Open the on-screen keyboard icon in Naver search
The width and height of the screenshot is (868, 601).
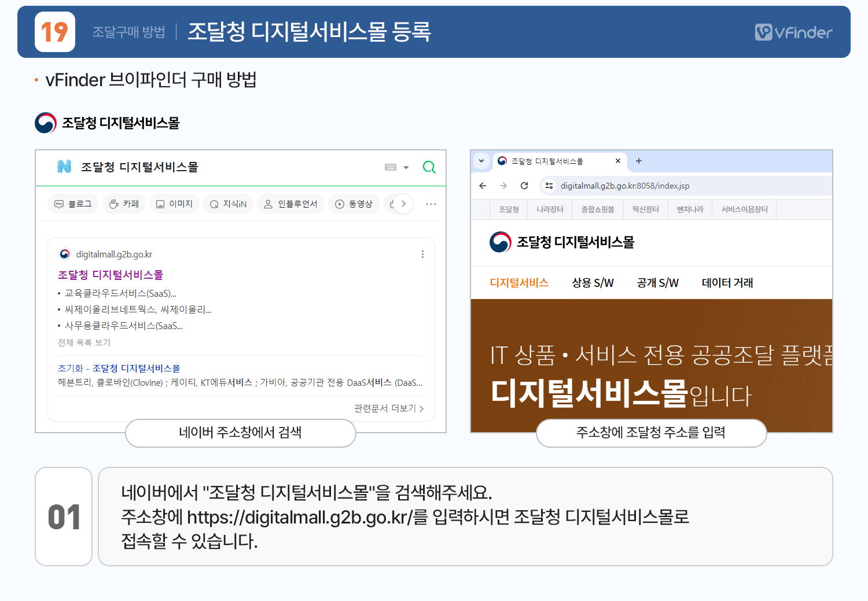(391, 167)
